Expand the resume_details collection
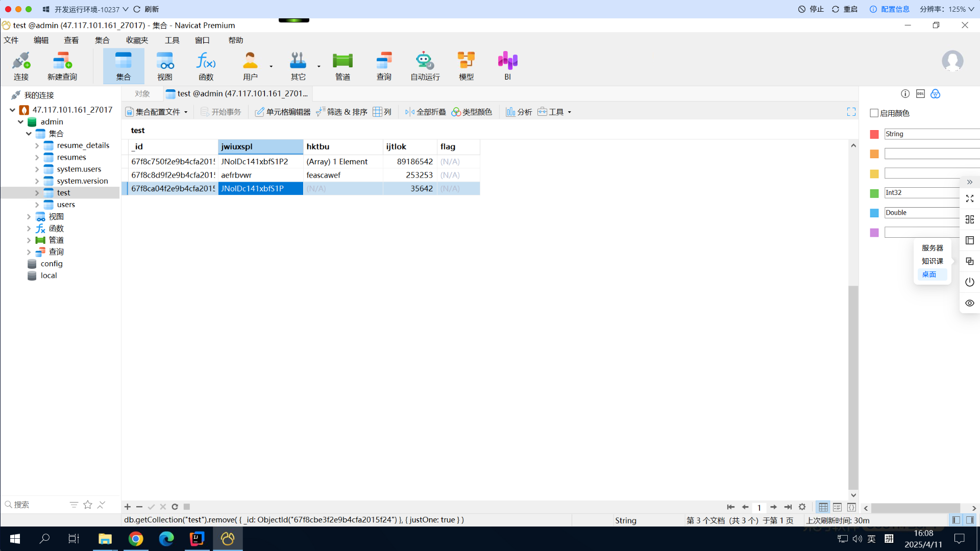980x551 pixels. 37,145
